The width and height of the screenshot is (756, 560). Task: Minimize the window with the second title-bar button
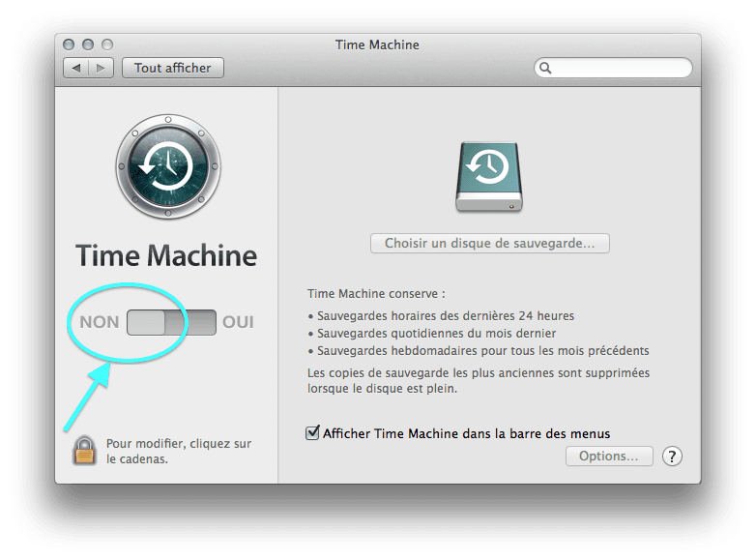88,44
